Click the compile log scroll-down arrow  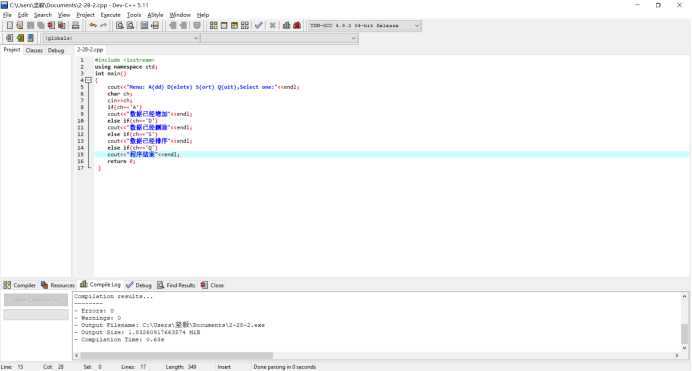[x=684, y=348]
